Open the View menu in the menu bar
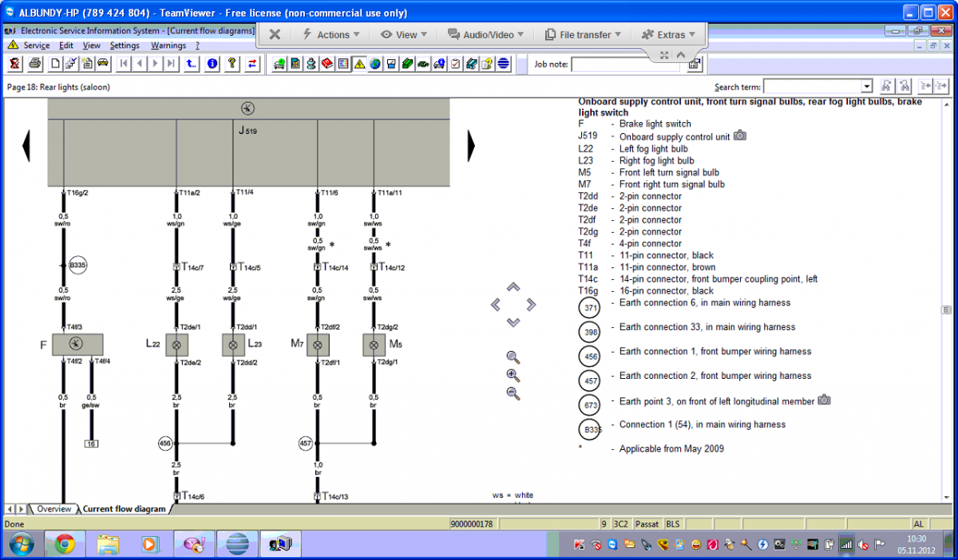958x560 pixels. coord(92,45)
